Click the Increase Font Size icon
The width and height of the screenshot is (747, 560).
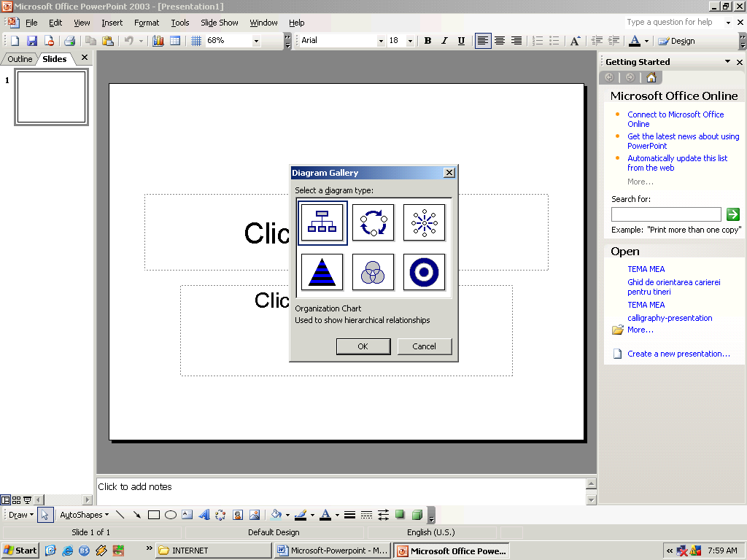click(x=575, y=41)
